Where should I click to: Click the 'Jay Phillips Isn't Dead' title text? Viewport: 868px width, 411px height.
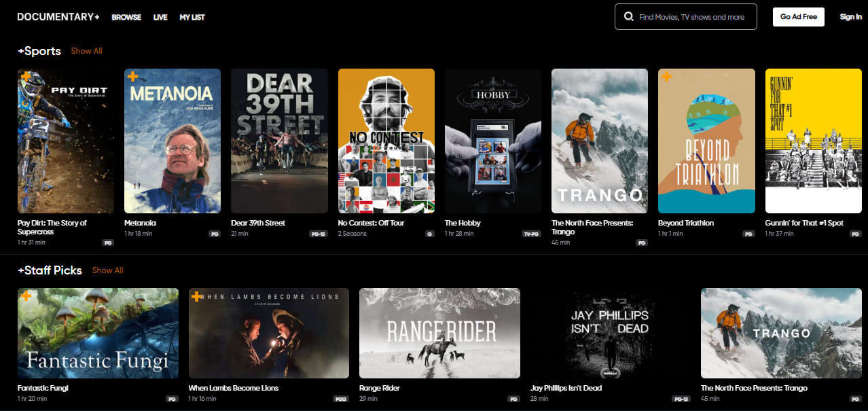[x=566, y=388]
